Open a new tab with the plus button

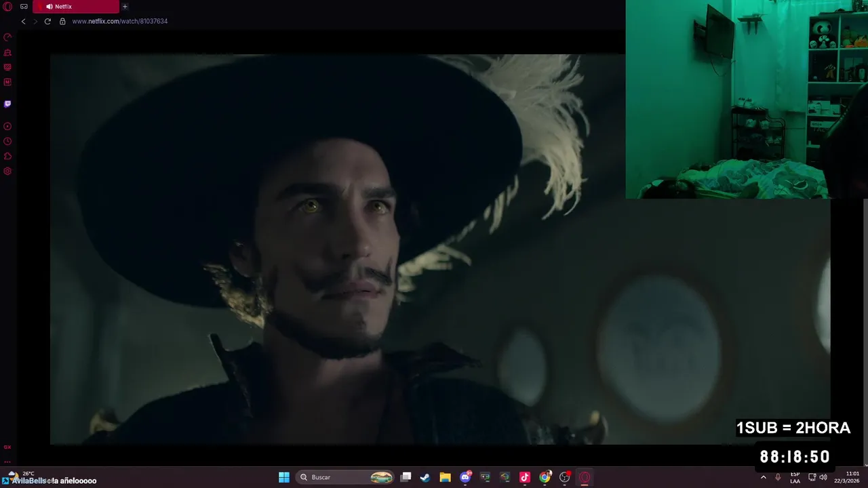(125, 7)
